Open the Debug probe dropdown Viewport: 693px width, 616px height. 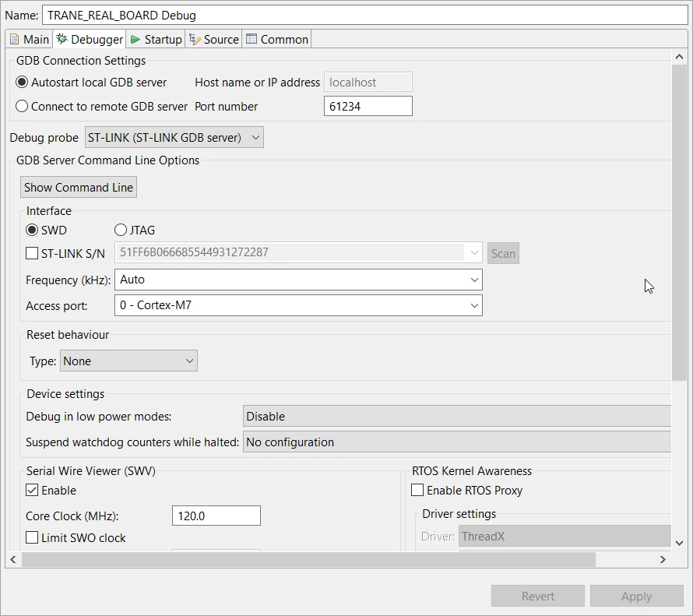click(x=174, y=137)
